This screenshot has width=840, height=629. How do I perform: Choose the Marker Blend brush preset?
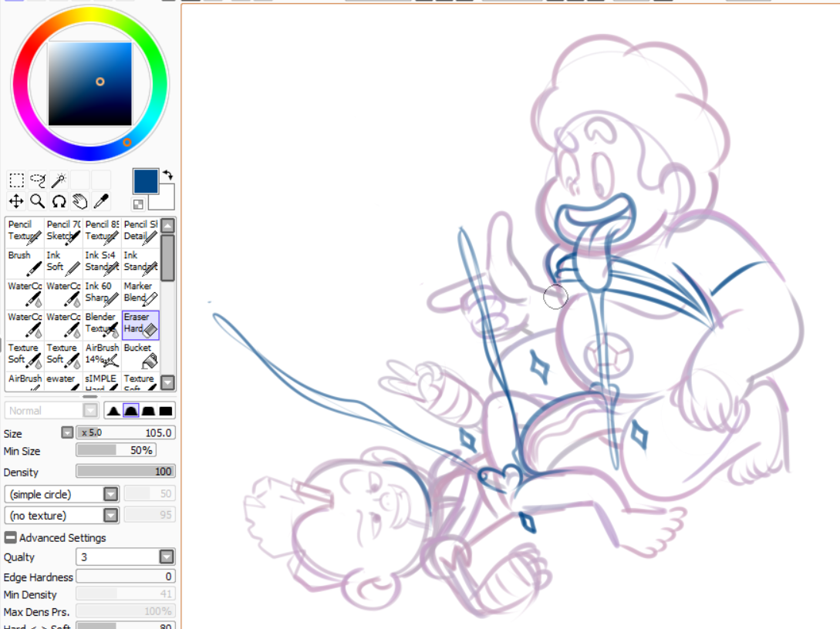coord(140,292)
